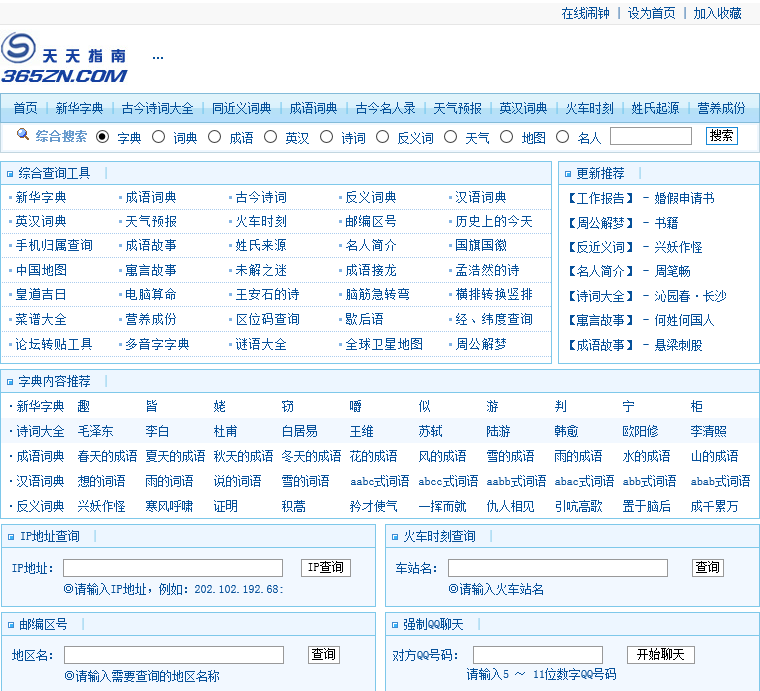Select the 词典 radio button
The width and height of the screenshot is (760, 691).
click(x=158, y=137)
